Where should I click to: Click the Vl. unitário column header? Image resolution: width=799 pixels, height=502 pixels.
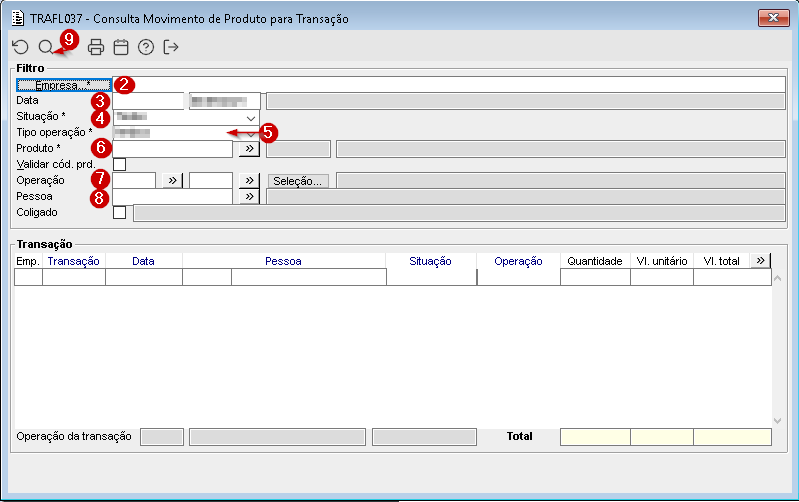click(x=662, y=261)
